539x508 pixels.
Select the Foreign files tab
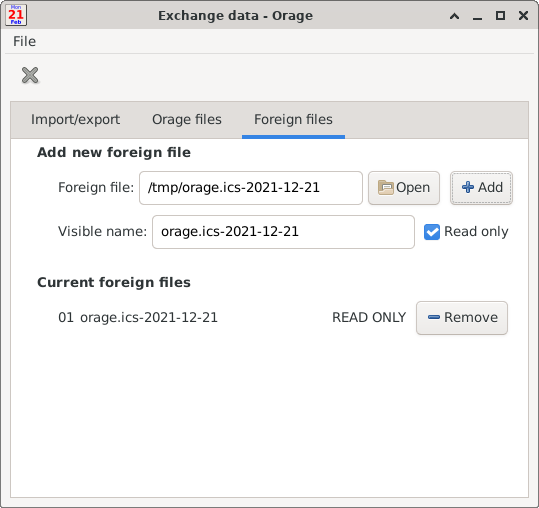point(293,120)
